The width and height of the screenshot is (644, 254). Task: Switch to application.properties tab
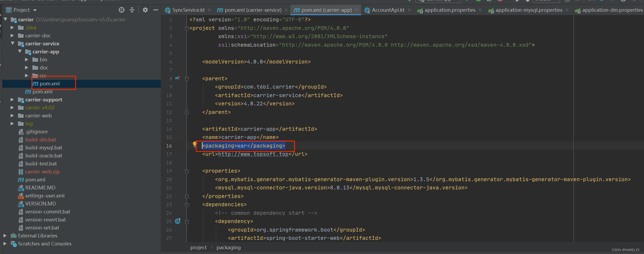tap(450, 10)
